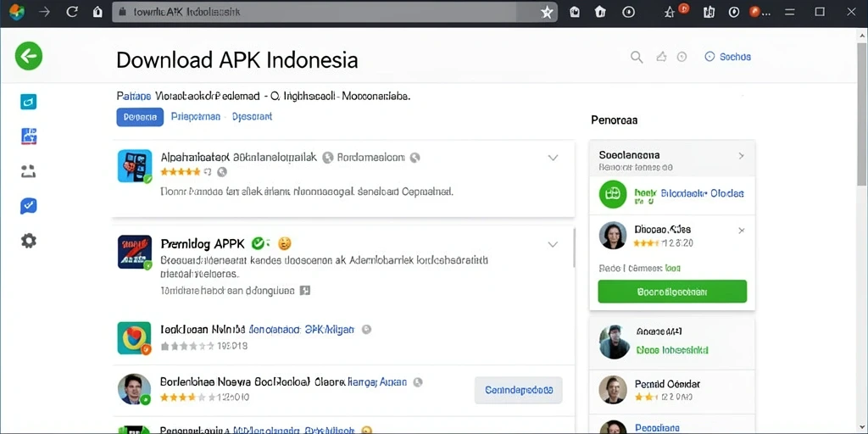Viewport: 868px width, 434px height.
Task: Click the emoji icon beside Premidog APPK
Action: pos(284,243)
